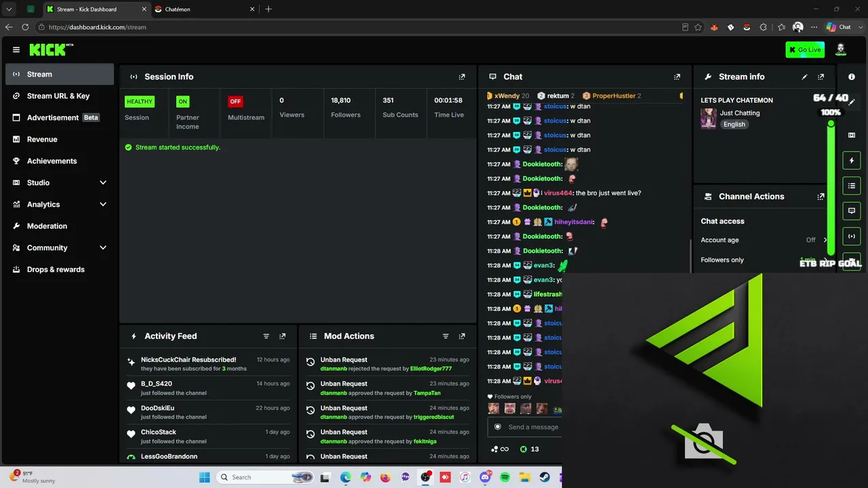The width and height of the screenshot is (868, 488).
Task: Click the green Kicks balance icon
Action: pos(524,449)
